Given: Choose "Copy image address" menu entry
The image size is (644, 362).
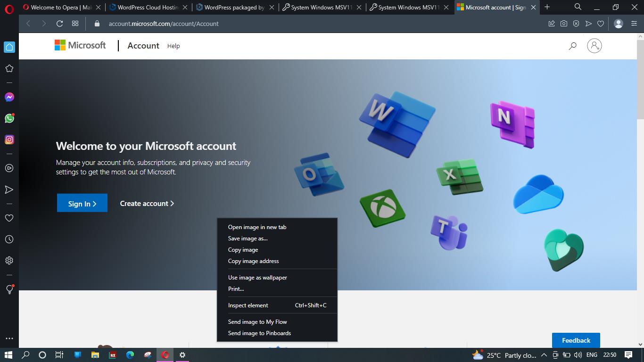Looking at the screenshot, I should click(253, 261).
